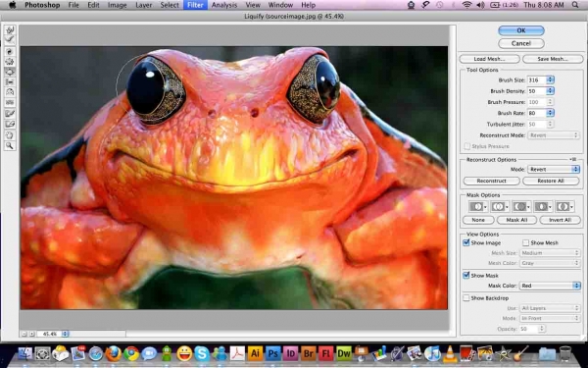Screen dimensions: 588x368
Task: Toggle the Stylus Pressure checkbox
Action: pos(466,146)
